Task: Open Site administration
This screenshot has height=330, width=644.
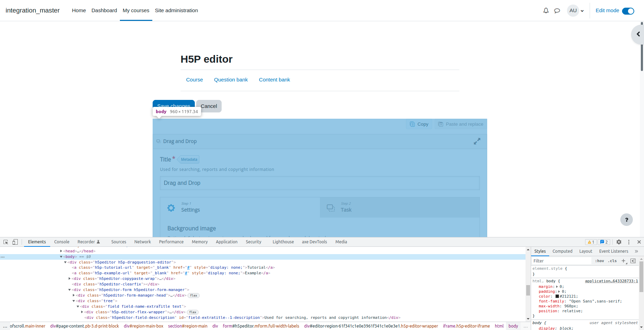Action: coord(176,10)
